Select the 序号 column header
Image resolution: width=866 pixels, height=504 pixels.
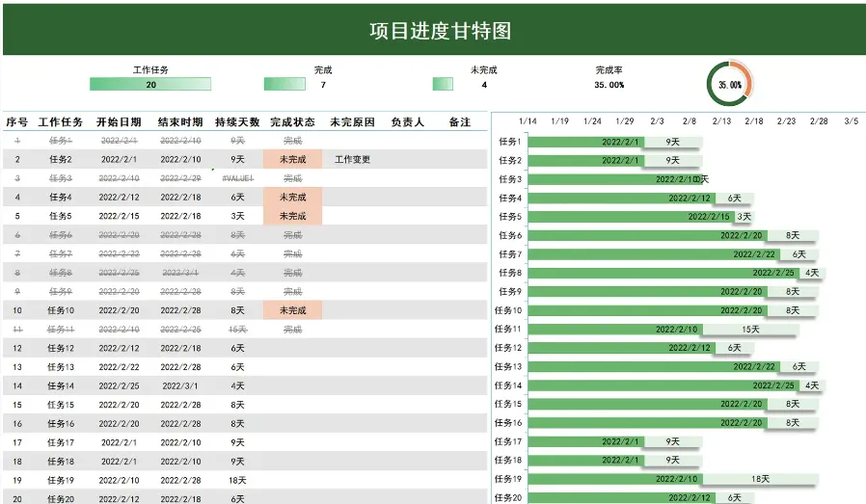[x=17, y=122]
